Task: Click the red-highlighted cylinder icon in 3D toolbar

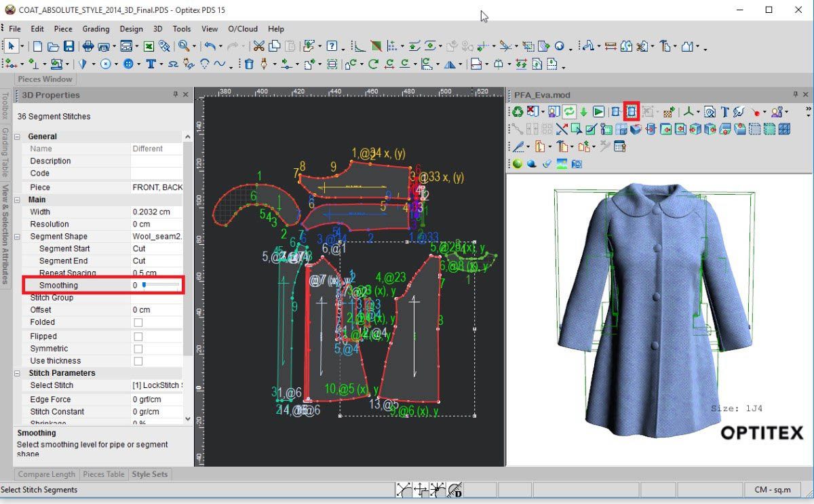Action: pyautogui.click(x=632, y=112)
